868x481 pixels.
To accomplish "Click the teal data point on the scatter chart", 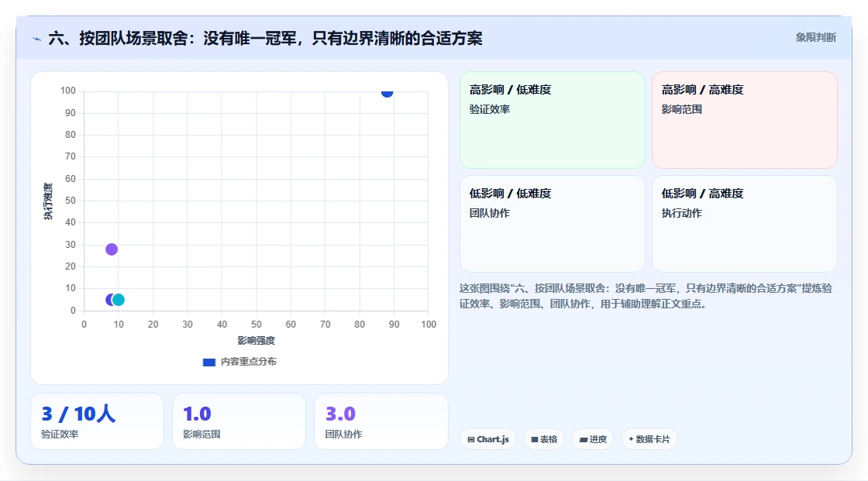I will coord(119,300).
